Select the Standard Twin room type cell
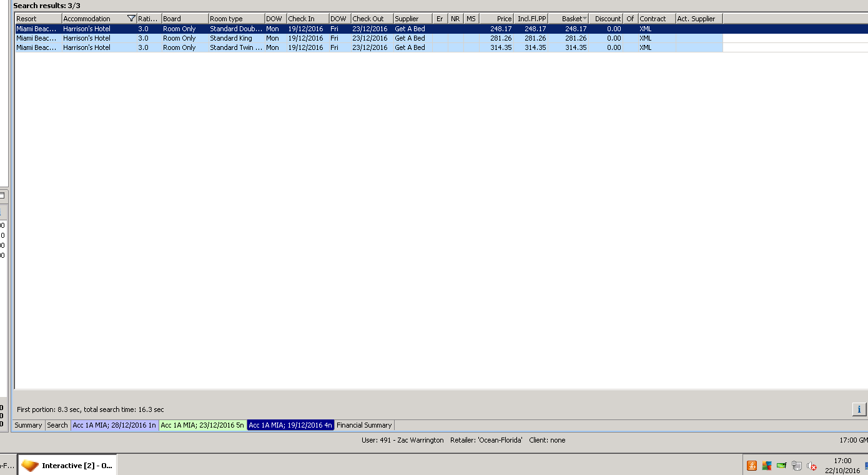This screenshot has height=475, width=868. coord(236,47)
